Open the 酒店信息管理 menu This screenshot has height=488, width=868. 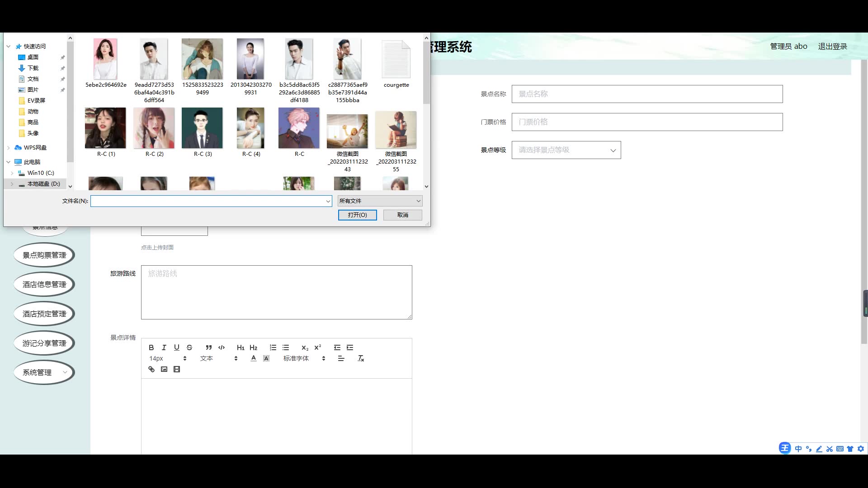tap(44, 285)
